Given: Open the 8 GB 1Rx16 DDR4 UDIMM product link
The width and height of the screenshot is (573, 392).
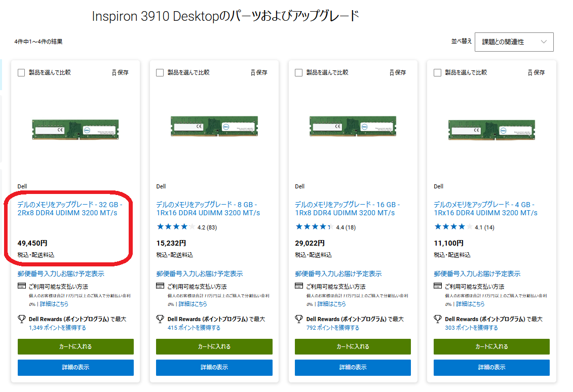Looking at the screenshot, I should pos(208,209).
